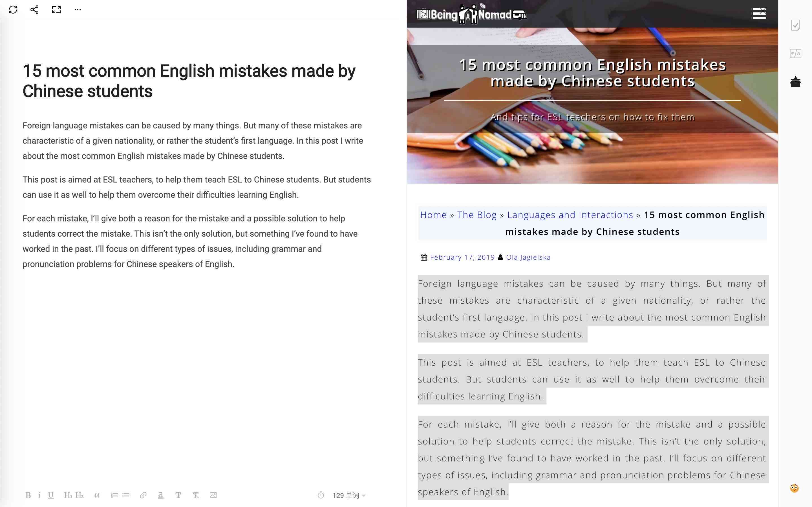Screen dimensions: 812x507
Task: Open The Blog navigation link
Action: 477,214
